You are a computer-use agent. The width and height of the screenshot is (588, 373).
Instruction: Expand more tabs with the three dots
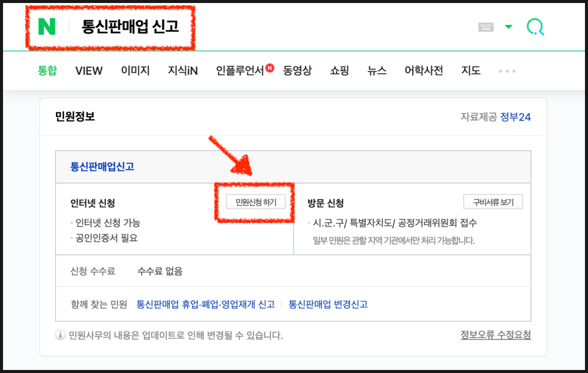[x=507, y=71]
